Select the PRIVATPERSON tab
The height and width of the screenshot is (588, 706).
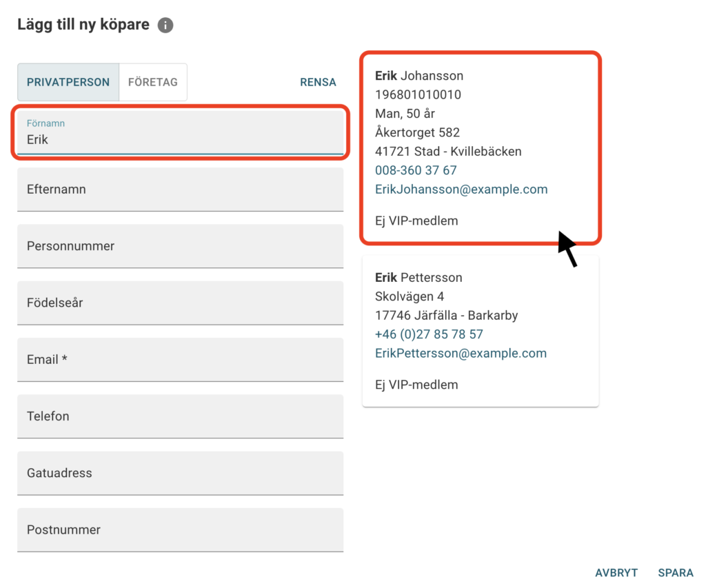pyautogui.click(x=68, y=82)
